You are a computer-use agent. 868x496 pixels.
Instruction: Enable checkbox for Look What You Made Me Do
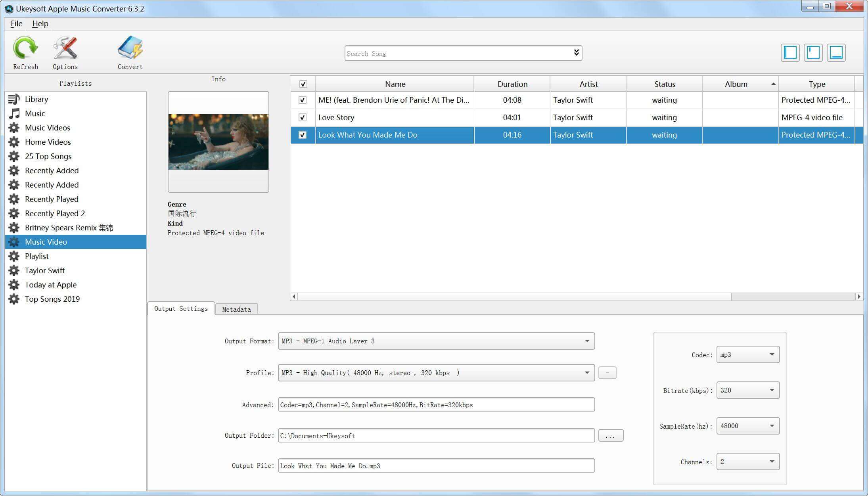coord(303,135)
